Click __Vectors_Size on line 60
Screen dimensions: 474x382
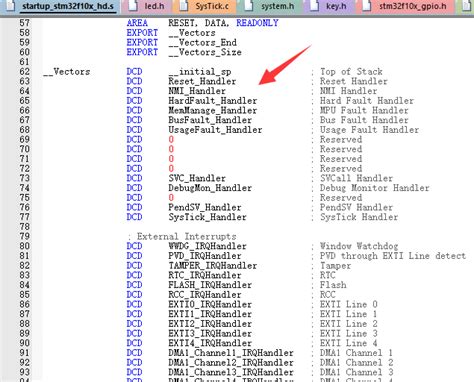[x=205, y=52]
